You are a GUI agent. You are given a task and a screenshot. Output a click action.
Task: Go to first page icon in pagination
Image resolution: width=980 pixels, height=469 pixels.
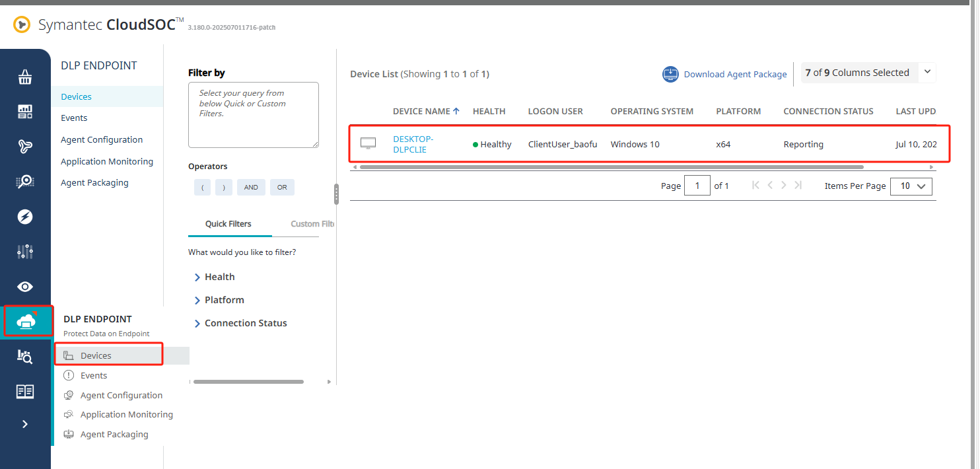coord(756,185)
